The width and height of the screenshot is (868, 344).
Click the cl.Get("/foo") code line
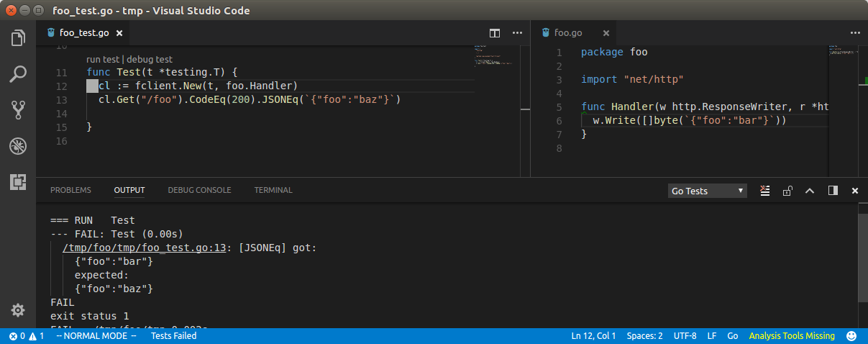pyautogui.click(x=250, y=100)
